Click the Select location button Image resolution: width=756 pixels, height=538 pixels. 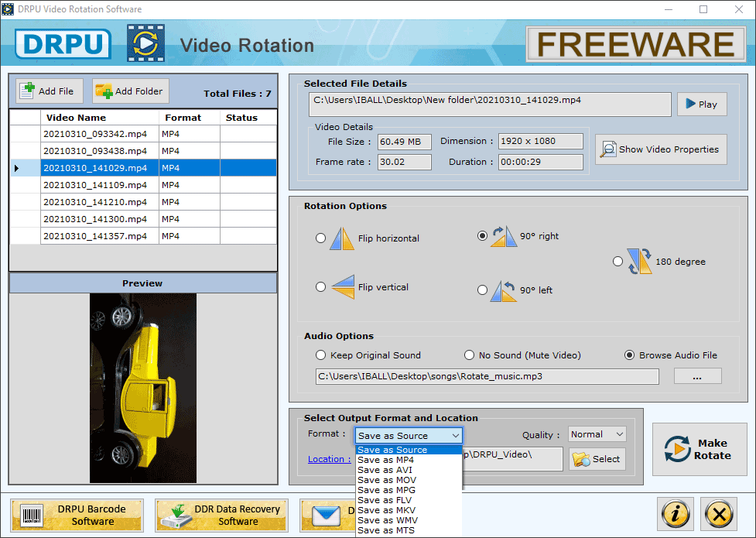pos(597,459)
